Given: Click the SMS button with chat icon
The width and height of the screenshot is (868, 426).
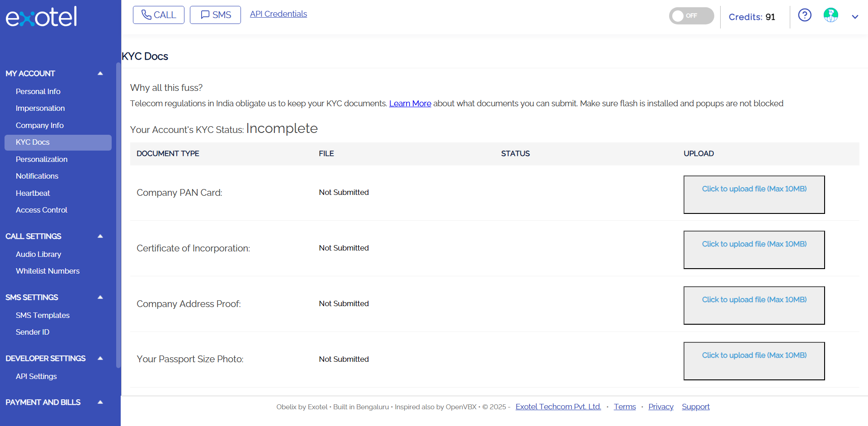Looking at the screenshot, I should click(215, 15).
